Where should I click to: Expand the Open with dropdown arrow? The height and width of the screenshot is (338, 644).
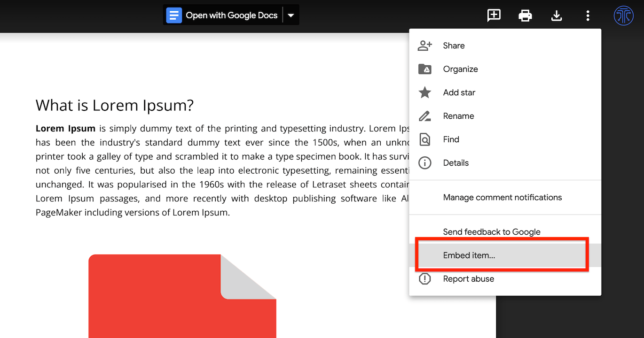291,15
